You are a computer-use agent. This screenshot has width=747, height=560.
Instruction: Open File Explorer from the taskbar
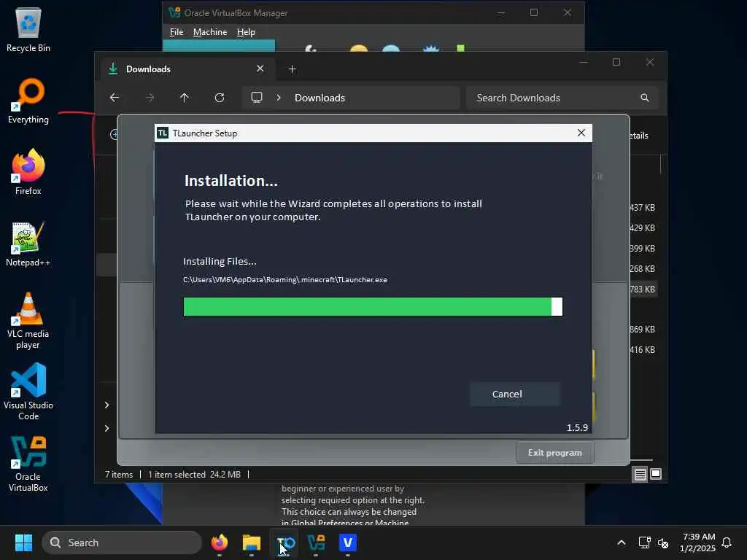click(252, 542)
